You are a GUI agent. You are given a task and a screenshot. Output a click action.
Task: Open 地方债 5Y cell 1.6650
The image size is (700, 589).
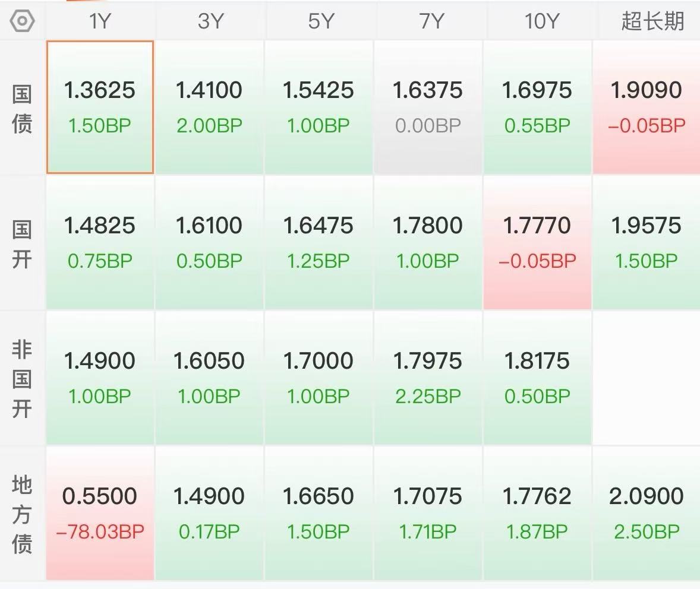coord(319,513)
